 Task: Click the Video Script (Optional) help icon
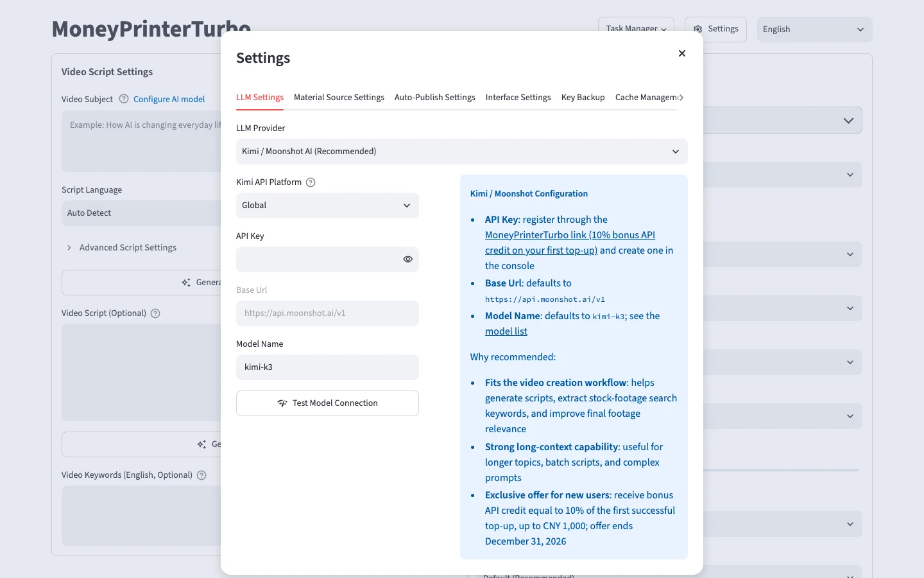click(x=155, y=313)
